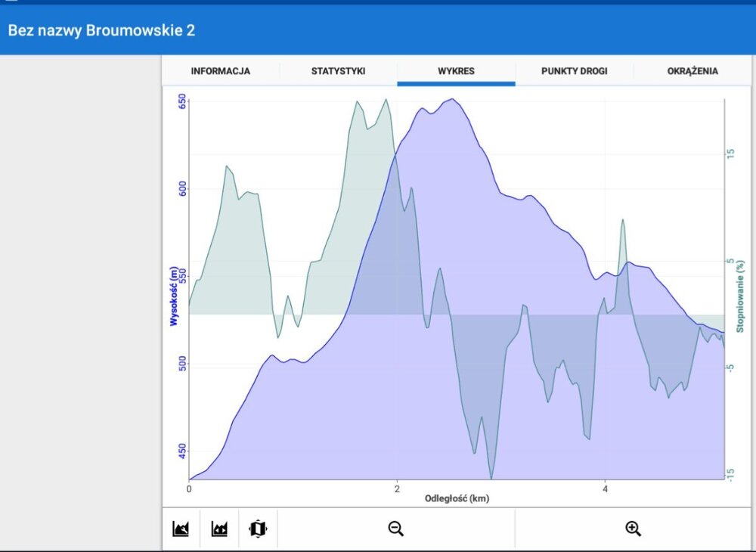
Task: Click the track title Bez nazwy Broumowskie 2
Action: click(x=102, y=31)
